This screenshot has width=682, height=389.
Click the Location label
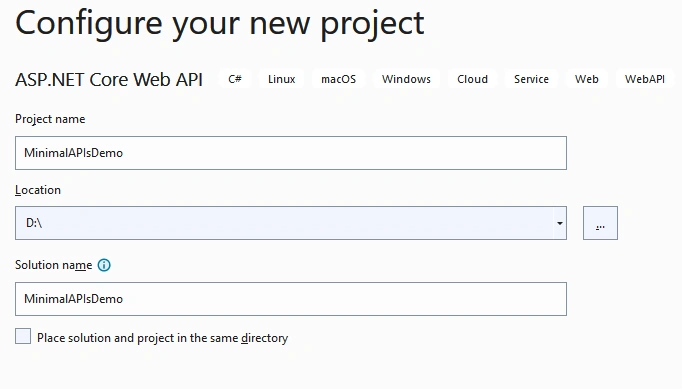pyautogui.click(x=38, y=190)
